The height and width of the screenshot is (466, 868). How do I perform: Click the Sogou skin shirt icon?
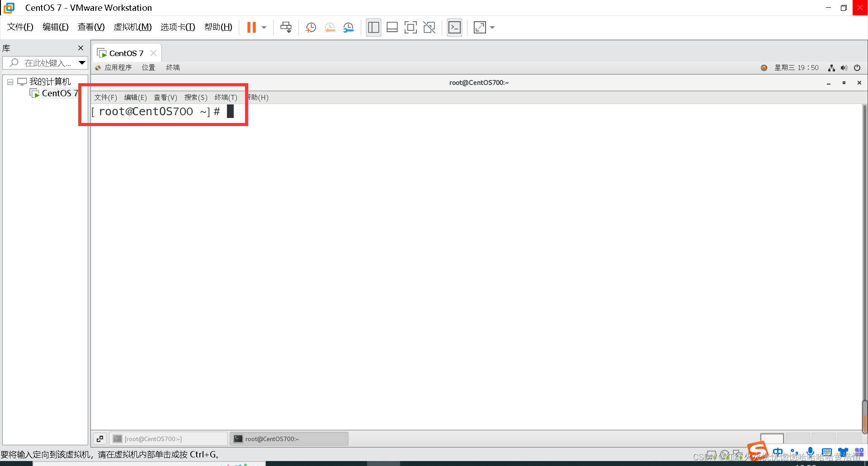843,452
